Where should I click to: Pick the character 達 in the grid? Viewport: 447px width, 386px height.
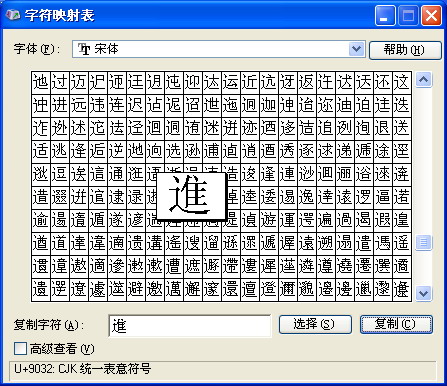click(x=79, y=243)
